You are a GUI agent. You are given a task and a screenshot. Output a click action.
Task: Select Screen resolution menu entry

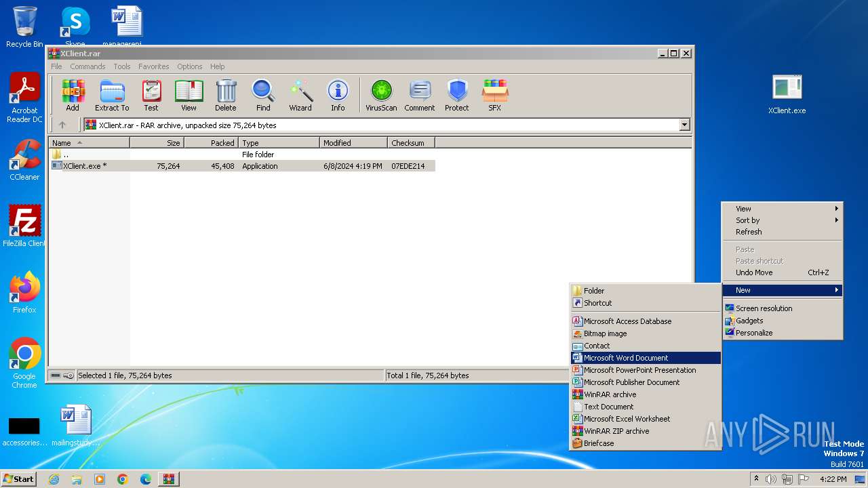click(x=783, y=308)
